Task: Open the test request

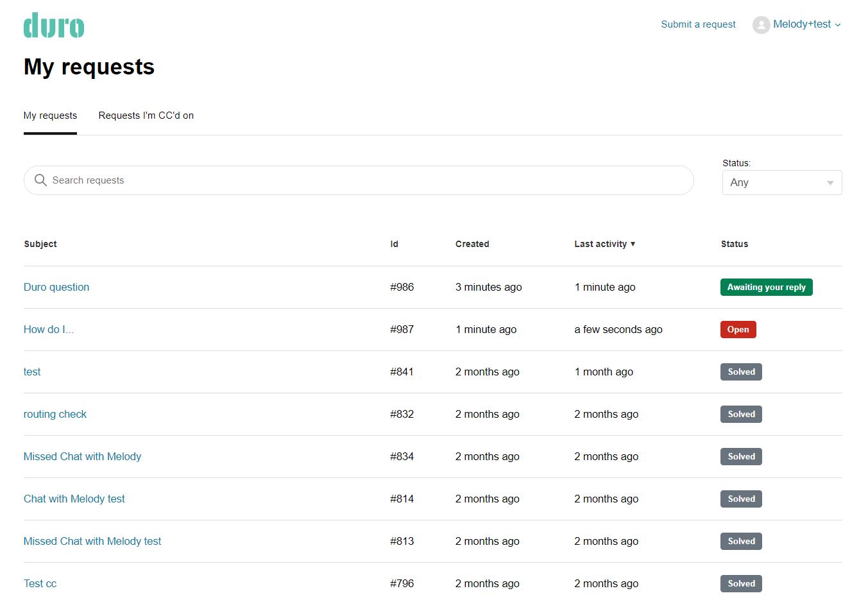Action: click(31, 372)
